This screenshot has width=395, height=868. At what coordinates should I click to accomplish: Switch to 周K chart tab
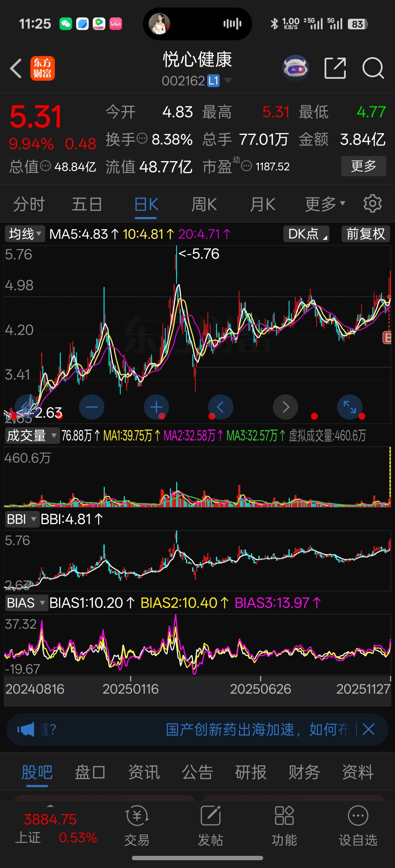(x=204, y=204)
